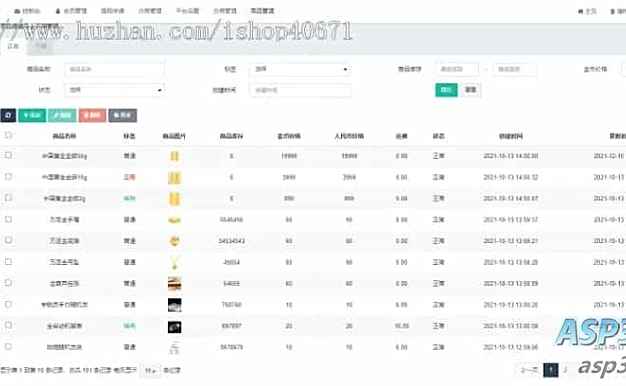Go to the previous page in pagination

point(530,370)
